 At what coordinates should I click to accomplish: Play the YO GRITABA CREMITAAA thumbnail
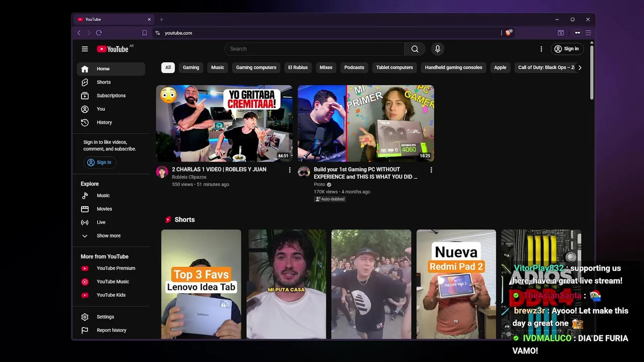224,123
